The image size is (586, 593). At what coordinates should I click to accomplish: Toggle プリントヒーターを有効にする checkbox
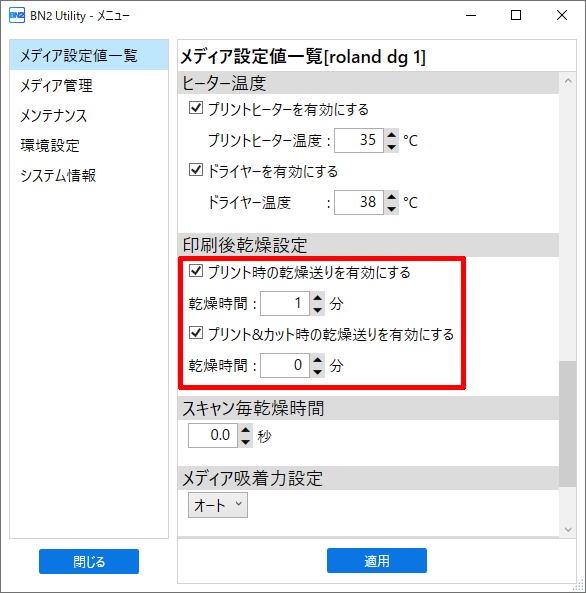tap(196, 108)
